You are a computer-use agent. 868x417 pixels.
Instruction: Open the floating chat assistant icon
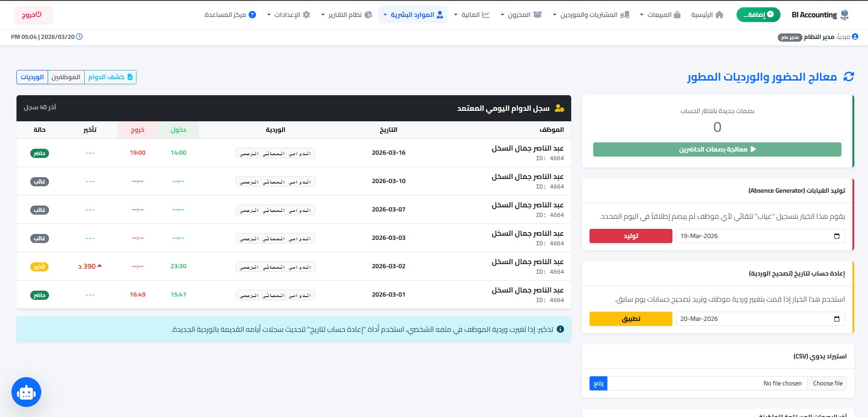pos(26,392)
